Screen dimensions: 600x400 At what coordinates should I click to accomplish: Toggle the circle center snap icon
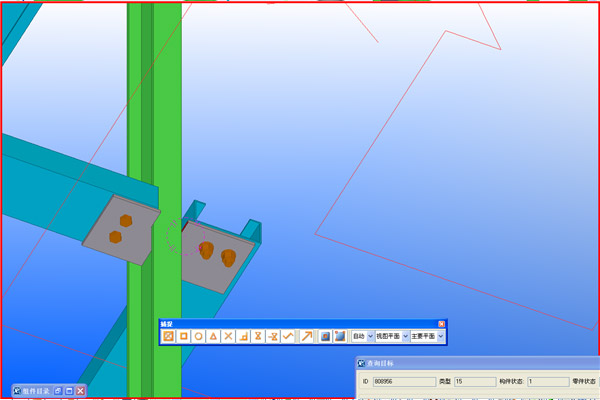click(x=199, y=336)
